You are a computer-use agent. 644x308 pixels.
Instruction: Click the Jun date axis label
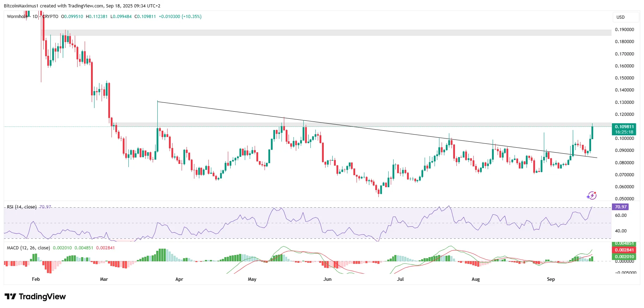tap(328, 279)
